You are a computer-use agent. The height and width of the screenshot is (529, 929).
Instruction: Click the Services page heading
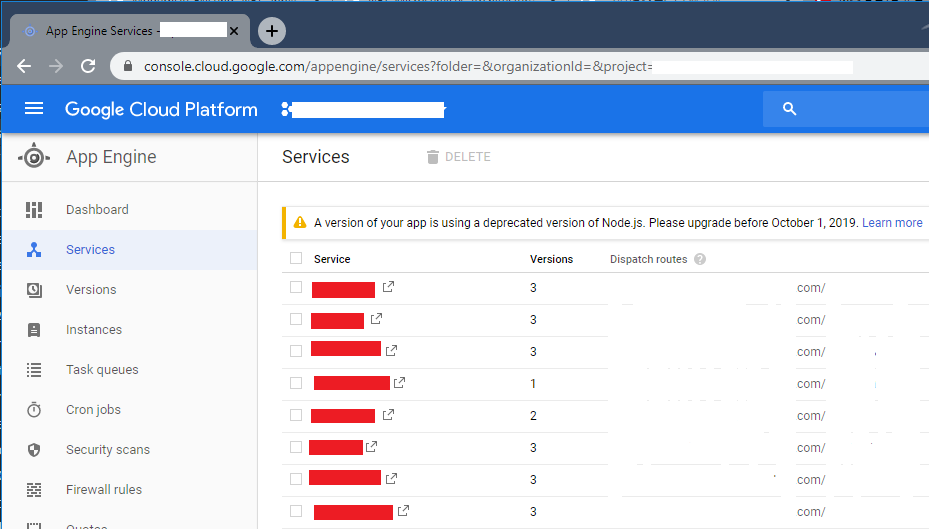click(x=316, y=157)
